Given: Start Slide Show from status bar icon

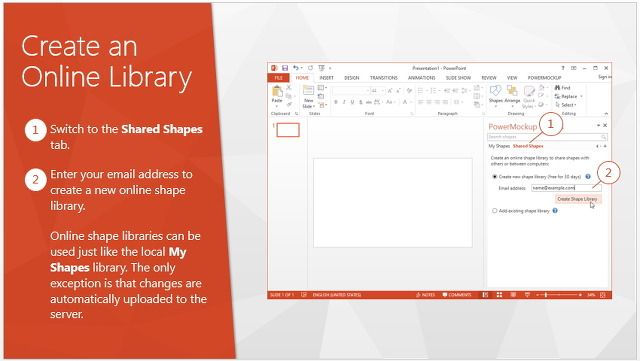Looking at the screenshot, I should [x=527, y=295].
